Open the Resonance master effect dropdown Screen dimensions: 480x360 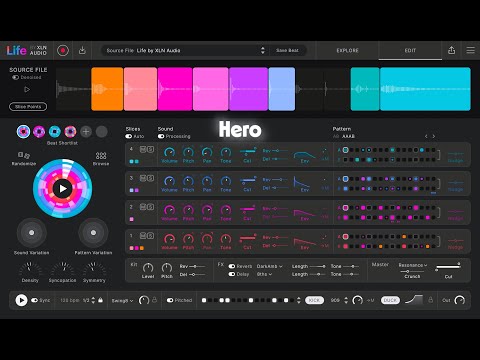413,265
